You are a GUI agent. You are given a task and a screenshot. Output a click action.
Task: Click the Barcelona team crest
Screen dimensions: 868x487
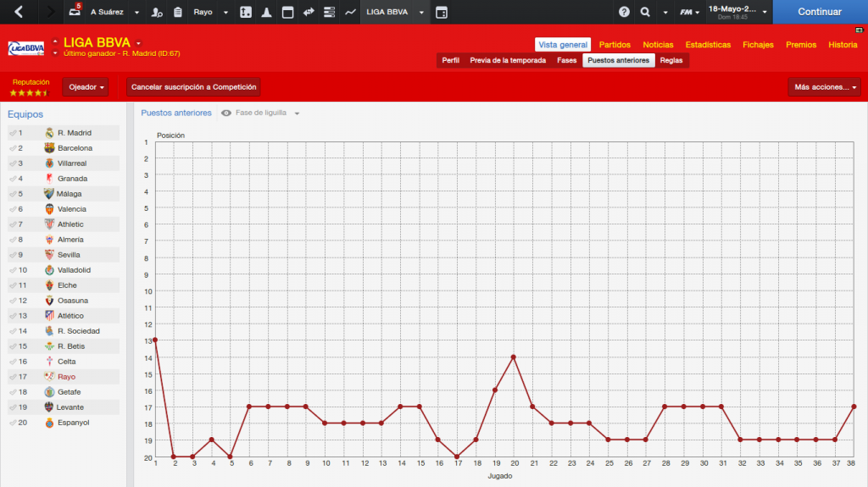[49, 147]
